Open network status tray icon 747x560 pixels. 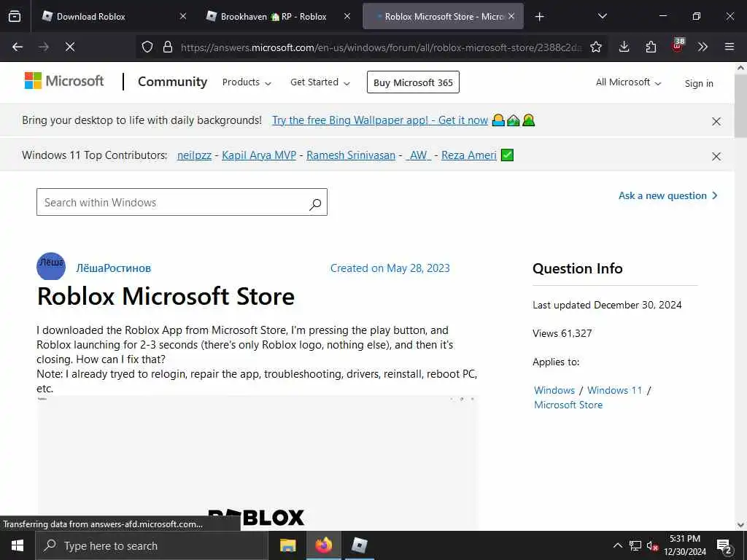[x=635, y=545]
